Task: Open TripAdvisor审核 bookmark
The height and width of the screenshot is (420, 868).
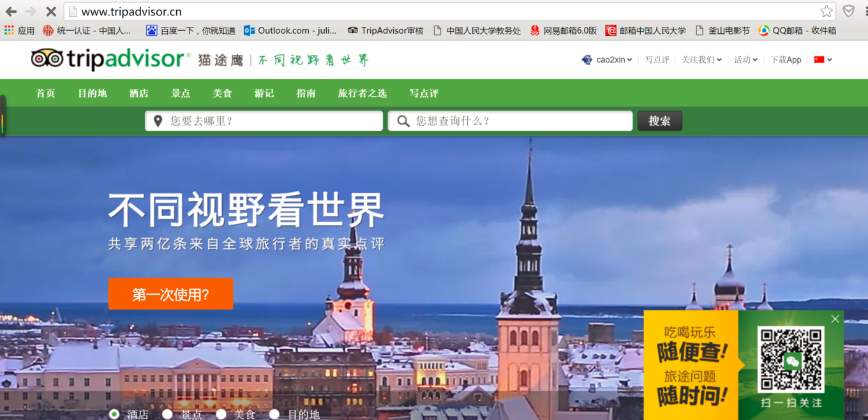Action: [x=385, y=30]
